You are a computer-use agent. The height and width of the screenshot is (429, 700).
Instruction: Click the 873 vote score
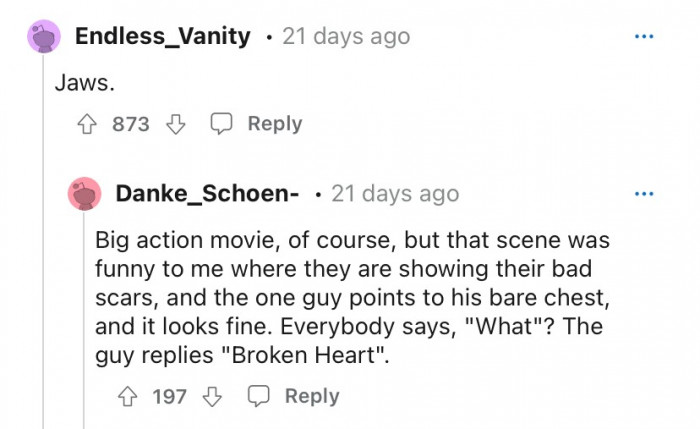coord(131,124)
